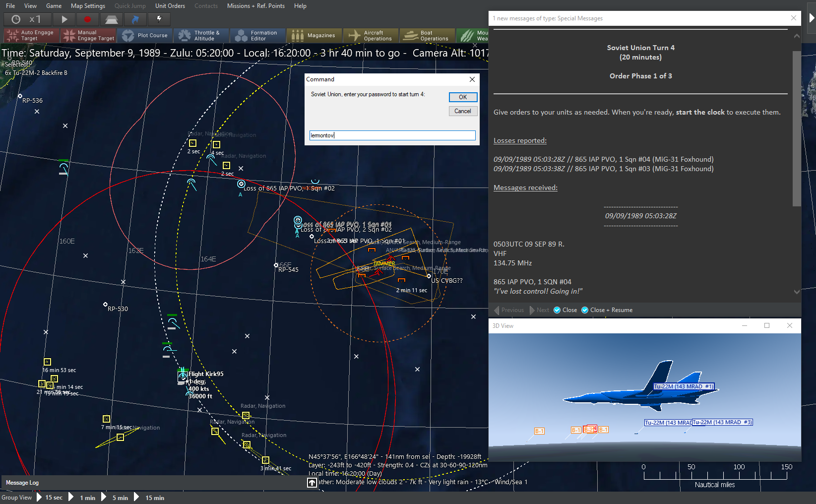Open the Map Settings menu

[x=88, y=6]
